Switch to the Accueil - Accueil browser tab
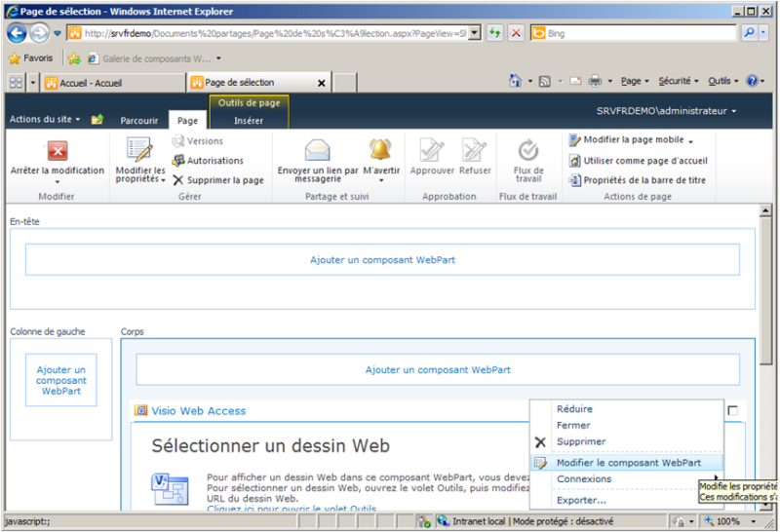This screenshot has width=780, height=532. (x=113, y=83)
